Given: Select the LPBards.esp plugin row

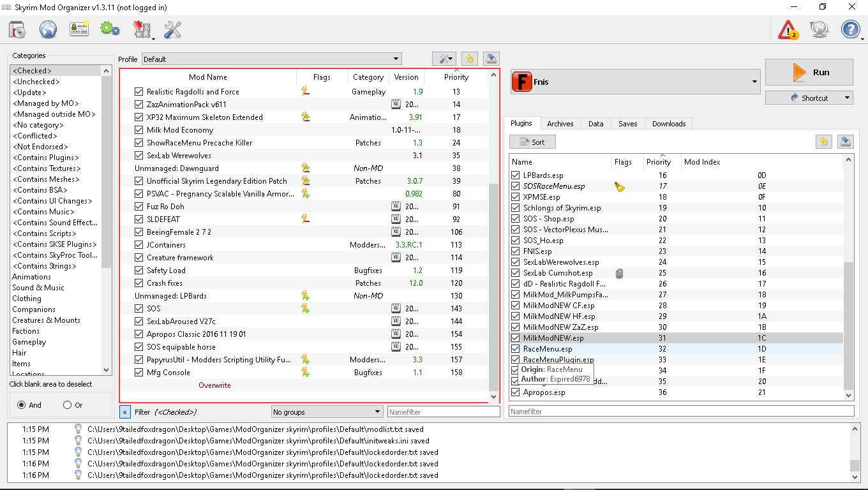Looking at the screenshot, I should click(677, 175).
